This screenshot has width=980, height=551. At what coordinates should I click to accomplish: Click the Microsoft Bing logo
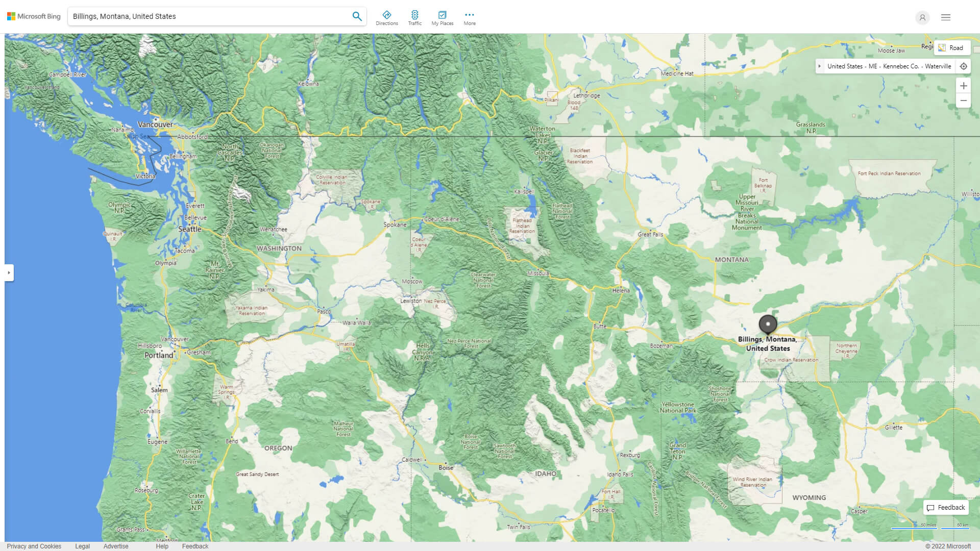[x=34, y=16]
